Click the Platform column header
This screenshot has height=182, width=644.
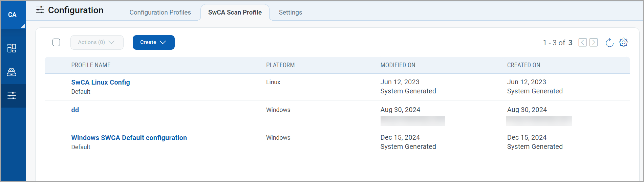tap(280, 65)
